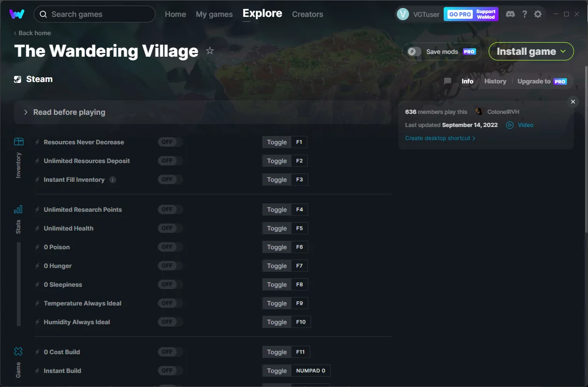
Task: Click F11 hotkey for 0 Cost Build
Action: click(300, 352)
